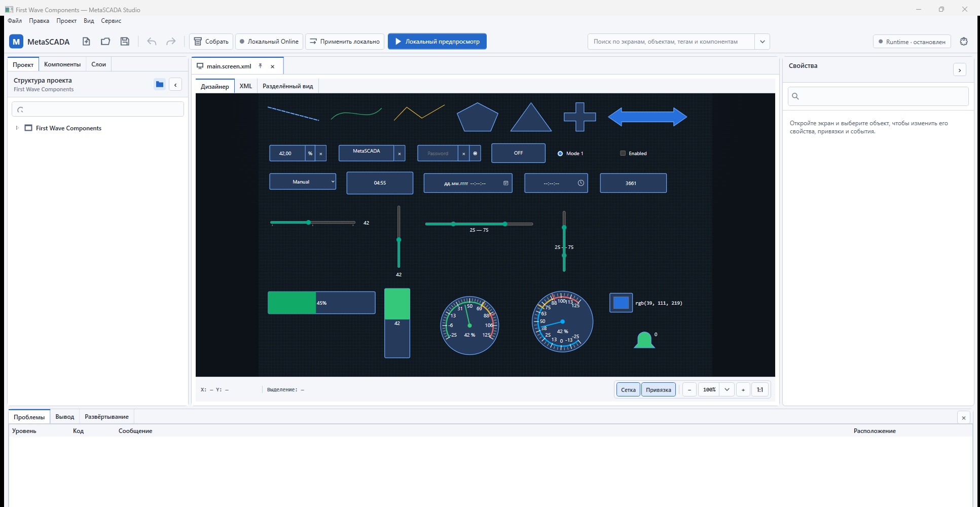Expand the First Wave Components tree node
980x507 pixels.
pos(17,128)
